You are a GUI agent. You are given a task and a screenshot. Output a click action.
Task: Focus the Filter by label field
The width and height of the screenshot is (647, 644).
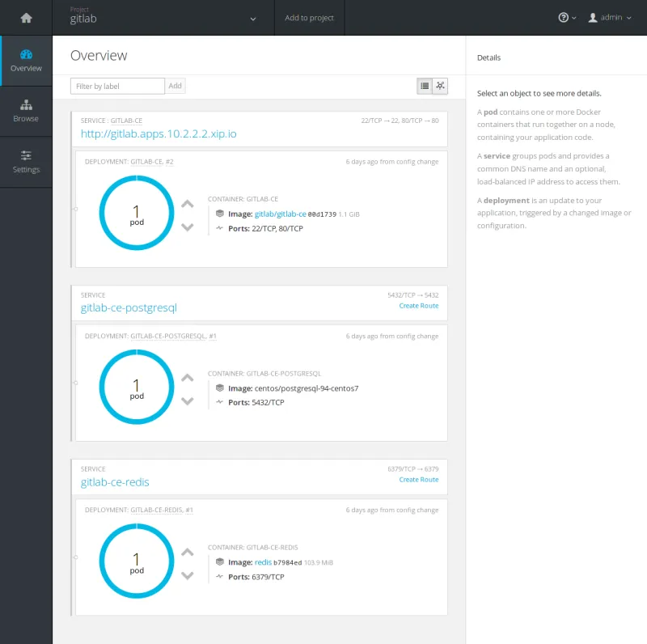118,86
